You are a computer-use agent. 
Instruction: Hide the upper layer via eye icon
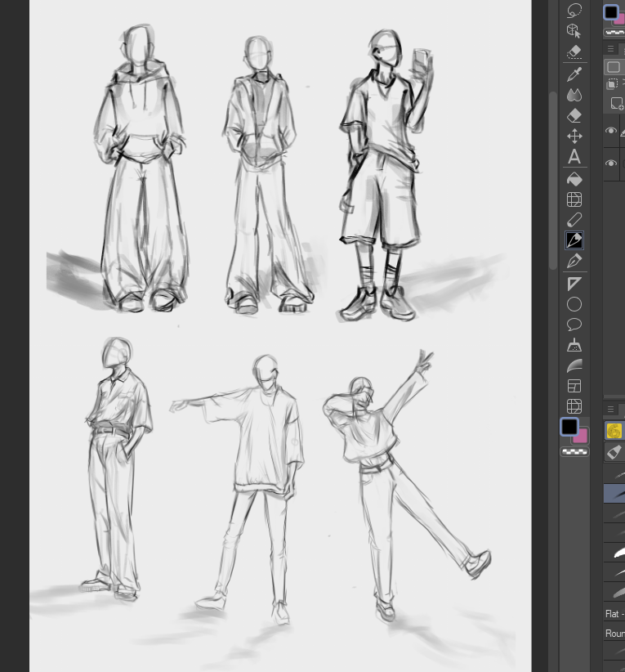click(611, 131)
